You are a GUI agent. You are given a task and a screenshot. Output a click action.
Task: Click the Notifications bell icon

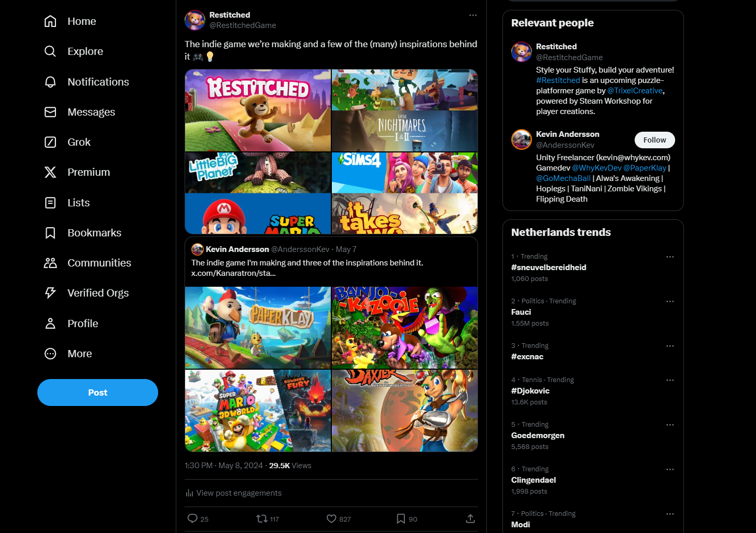(50, 82)
